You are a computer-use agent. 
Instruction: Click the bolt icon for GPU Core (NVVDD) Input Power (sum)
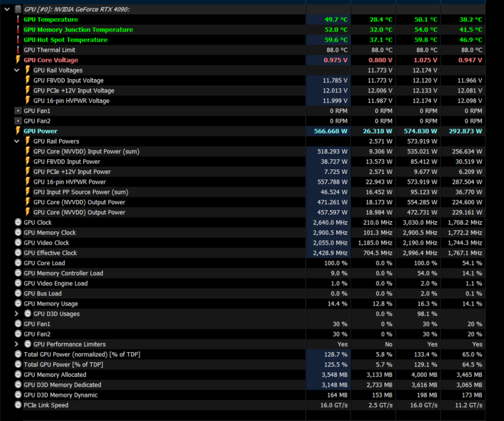point(28,151)
